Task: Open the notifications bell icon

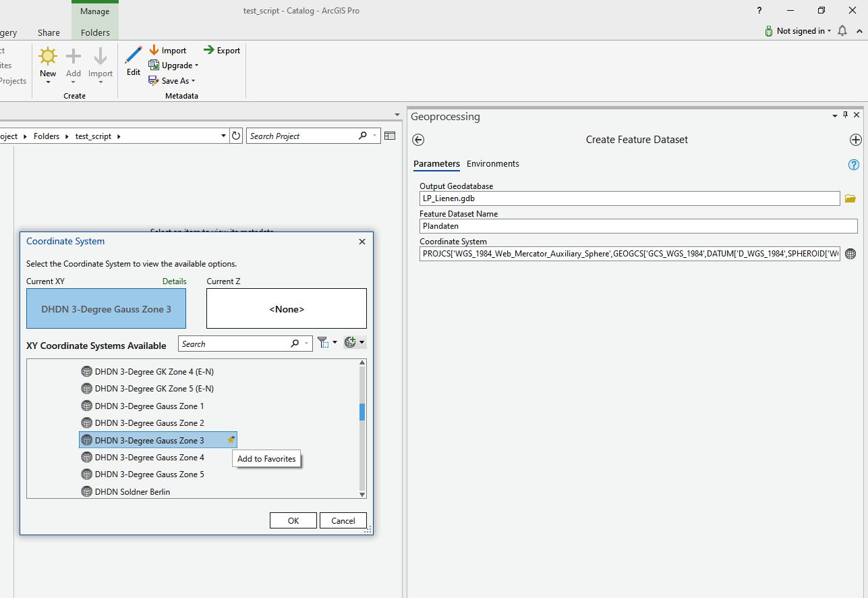Action: pos(842,31)
